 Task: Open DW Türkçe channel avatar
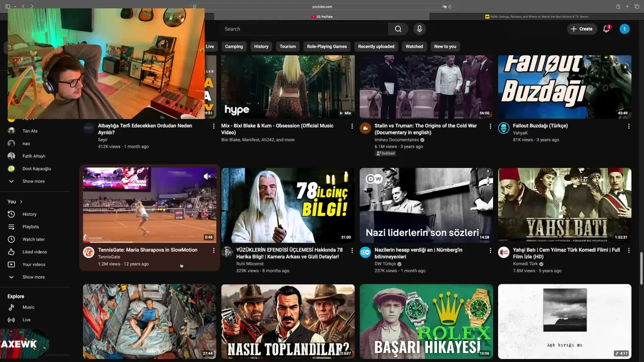(x=365, y=252)
